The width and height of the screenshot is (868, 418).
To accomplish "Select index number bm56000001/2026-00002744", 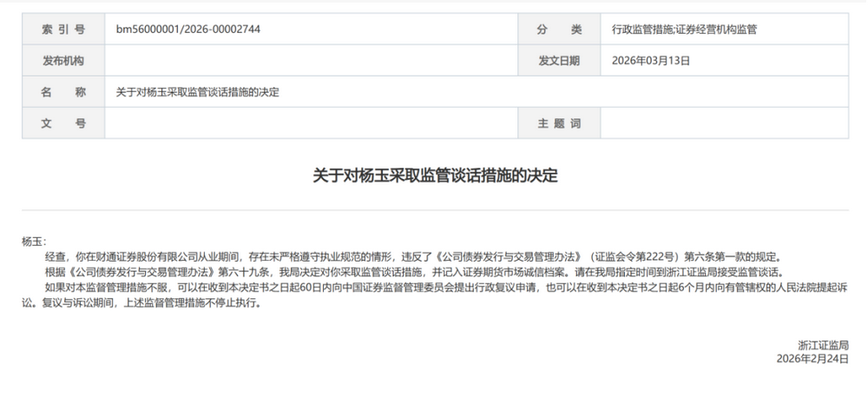I will click(x=188, y=30).
